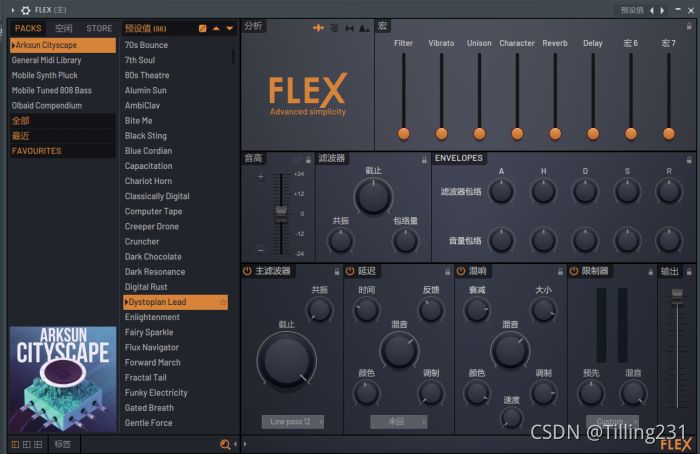Screen dimensions: 700x454
Task: Toggle the lock on the macros panel
Action: tap(689, 27)
